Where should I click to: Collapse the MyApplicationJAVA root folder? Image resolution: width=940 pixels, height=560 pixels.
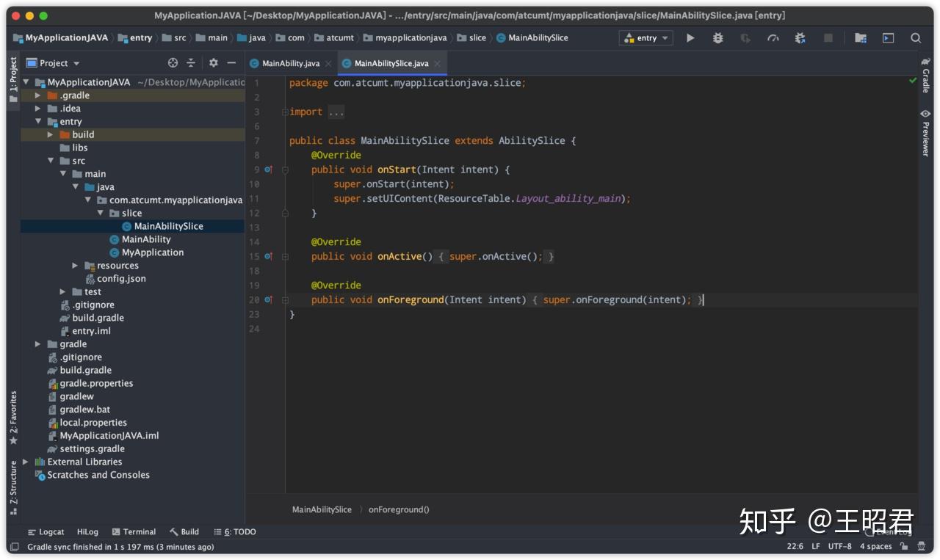26,82
